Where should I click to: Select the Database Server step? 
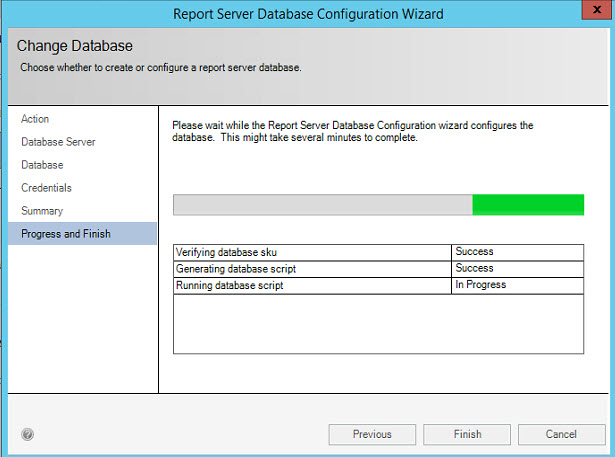(x=58, y=142)
